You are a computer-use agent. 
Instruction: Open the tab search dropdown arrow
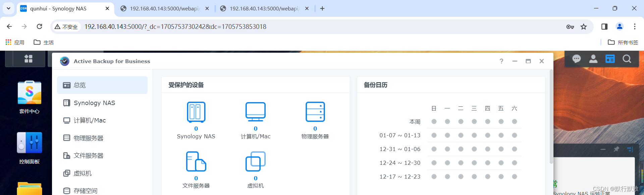tap(8, 9)
